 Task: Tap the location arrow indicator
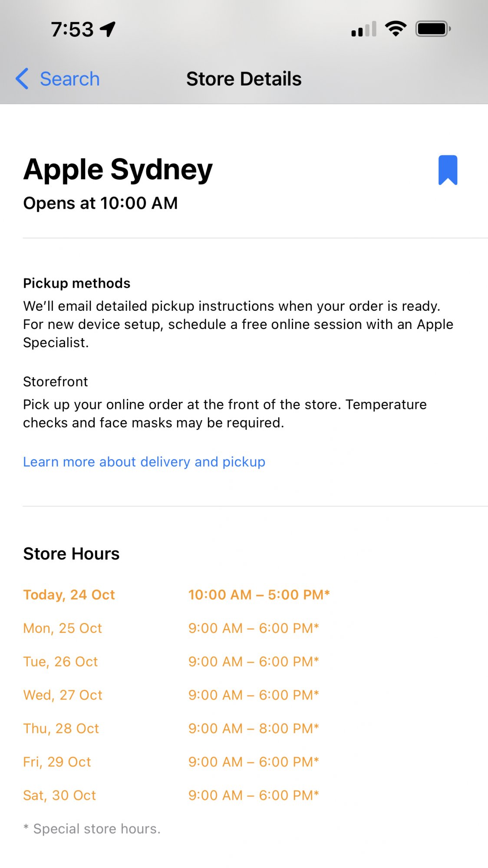click(x=108, y=29)
